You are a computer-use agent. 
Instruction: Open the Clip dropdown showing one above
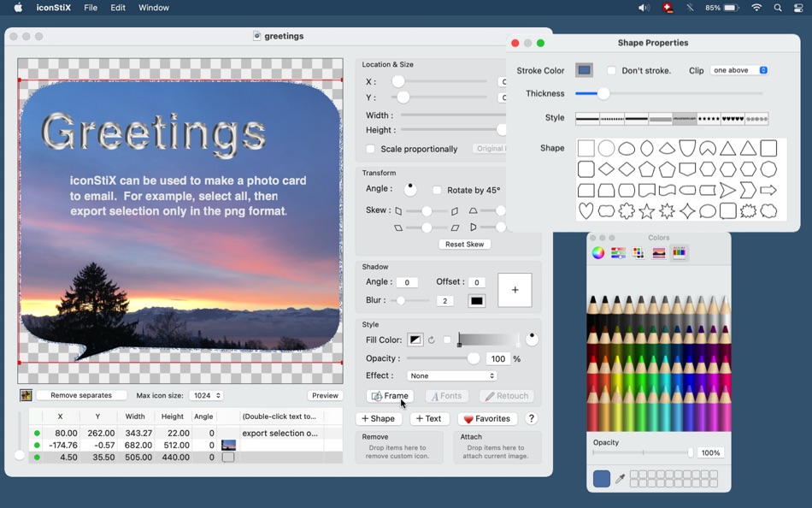tap(739, 70)
